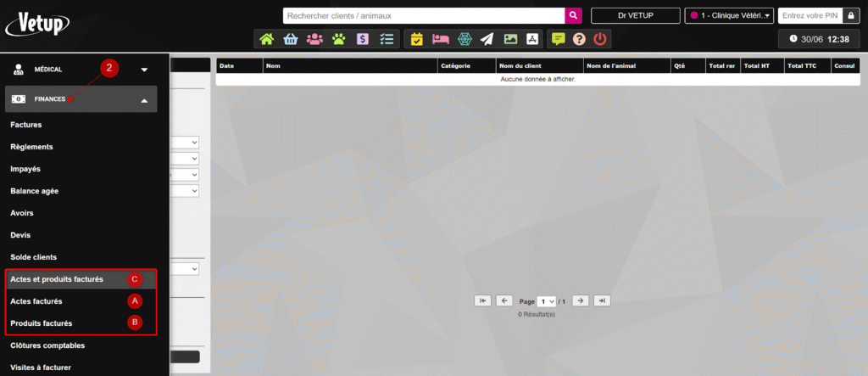Open the green paw animals icon
Screen dimensions: 868x376
(338, 39)
